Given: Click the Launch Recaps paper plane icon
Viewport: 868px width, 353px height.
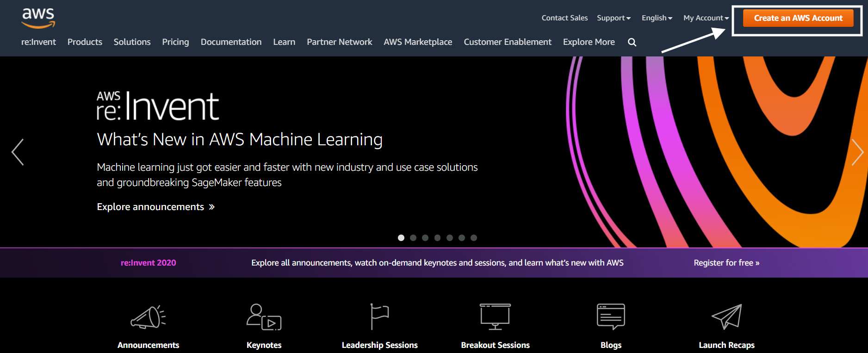Looking at the screenshot, I should (726, 317).
